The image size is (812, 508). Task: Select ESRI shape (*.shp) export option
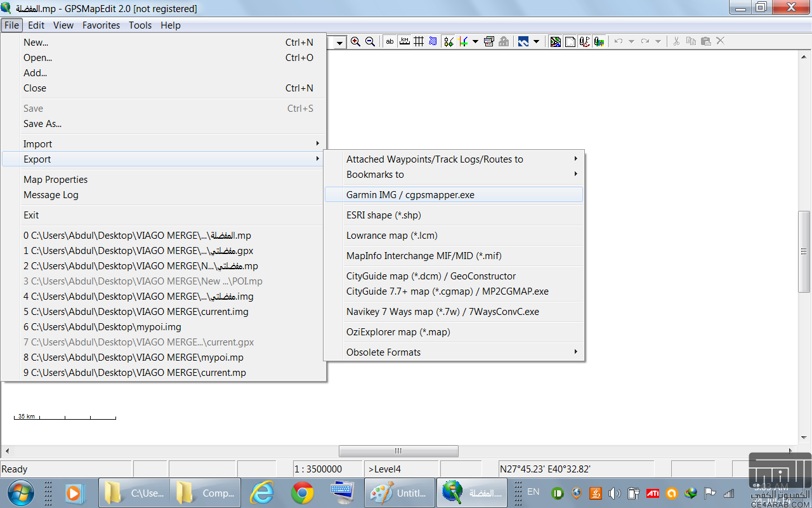[x=454, y=215]
